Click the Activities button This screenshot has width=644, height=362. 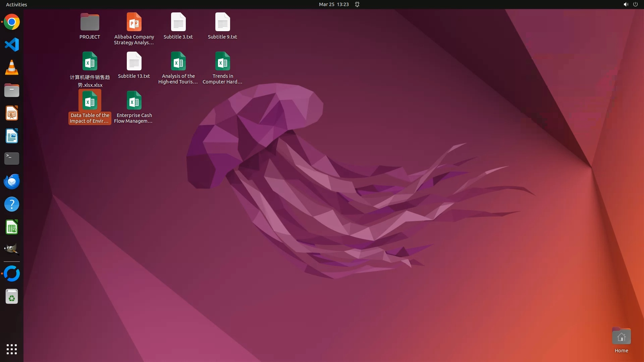16,4
